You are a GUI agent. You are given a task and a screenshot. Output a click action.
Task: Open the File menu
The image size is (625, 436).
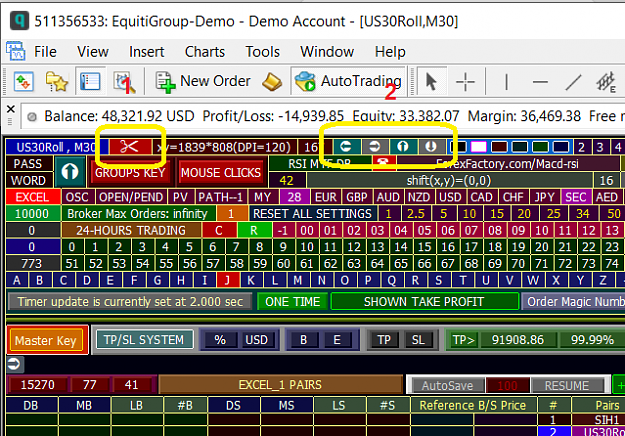[45, 52]
